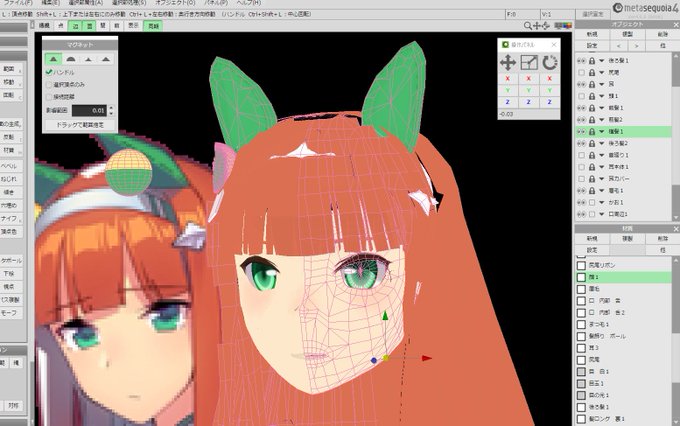The height and width of the screenshot is (426, 680).
Task: Toggle the empty lock box of かお1 object
Action: click(x=592, y=203)
